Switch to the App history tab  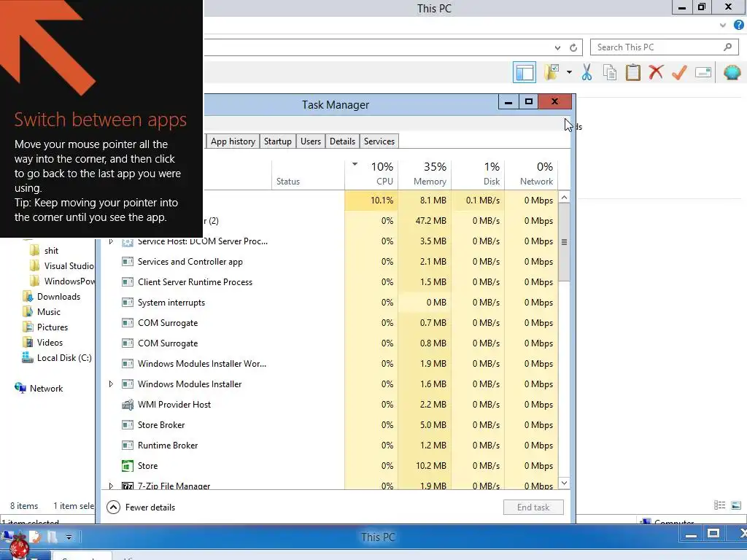click(x=233, y=141)
